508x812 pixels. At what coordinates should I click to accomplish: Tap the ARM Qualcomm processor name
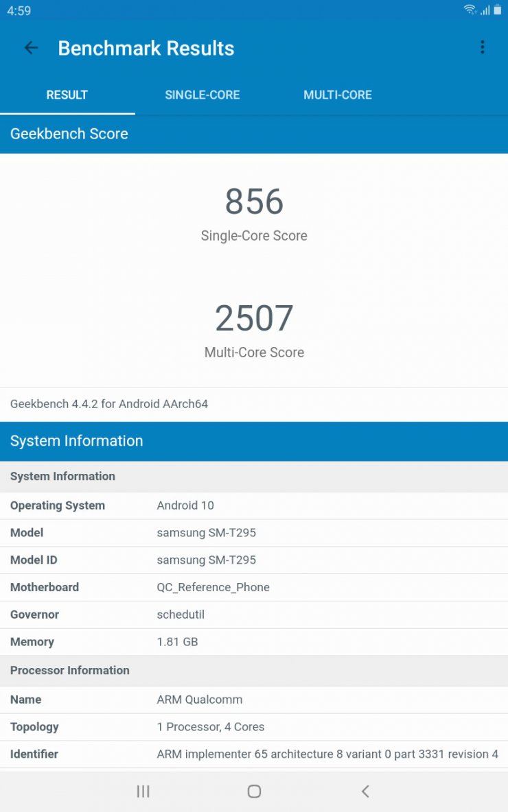(x=200, y=700)
